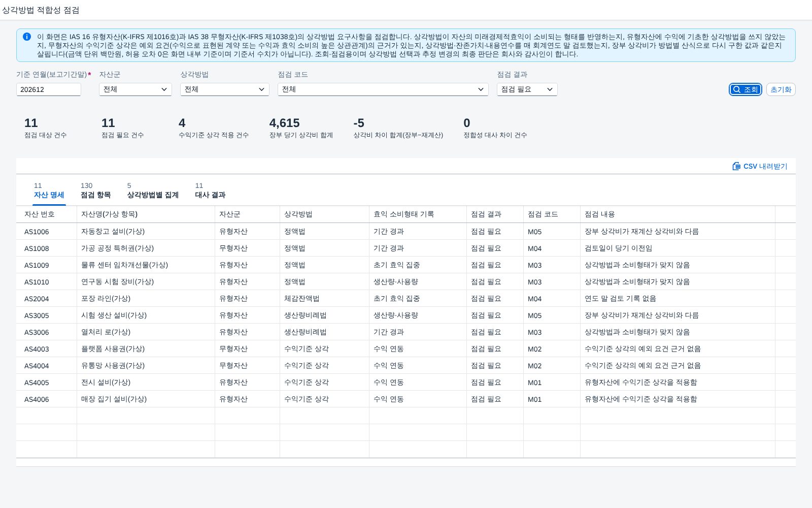Screen dimensions: 812x508
Task: Click the CSV 내려받기 link
Action: [760, 166]
